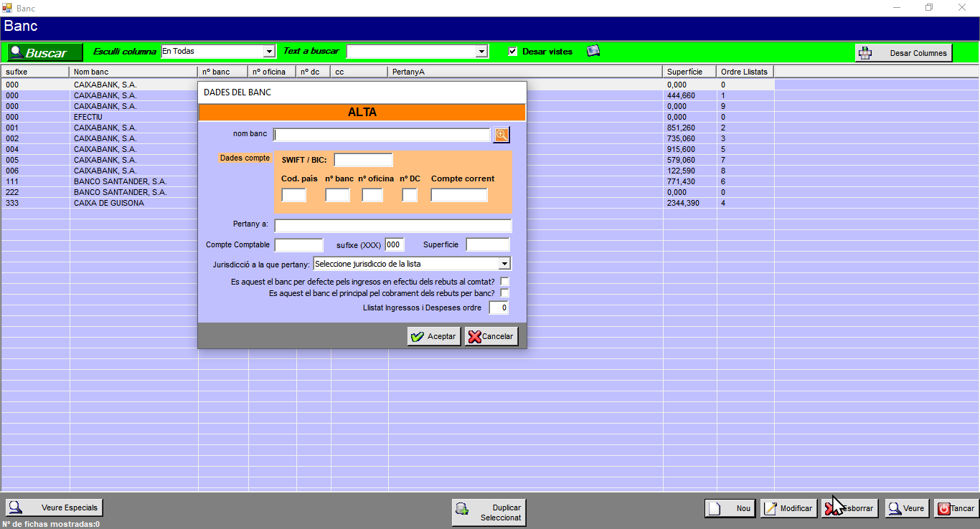Confirm the form with Aceptar
The width and height of the screenshot is (980, 529).
click(434, 336)
